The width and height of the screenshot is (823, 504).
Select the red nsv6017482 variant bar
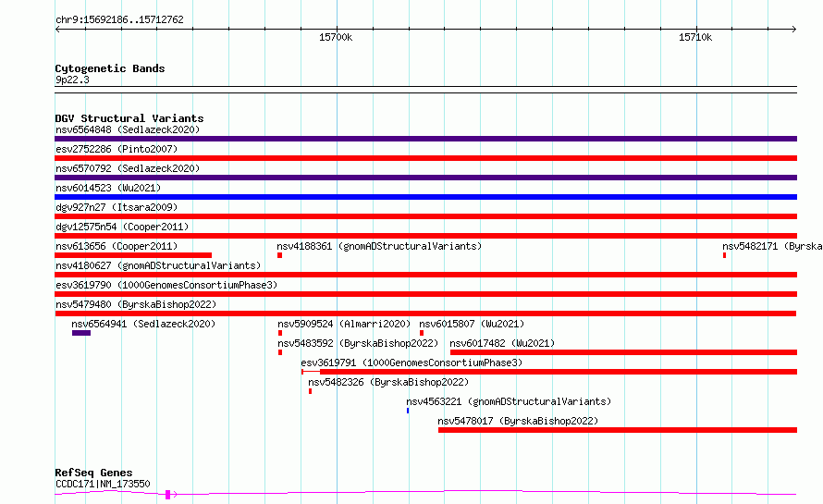[623, 352]
